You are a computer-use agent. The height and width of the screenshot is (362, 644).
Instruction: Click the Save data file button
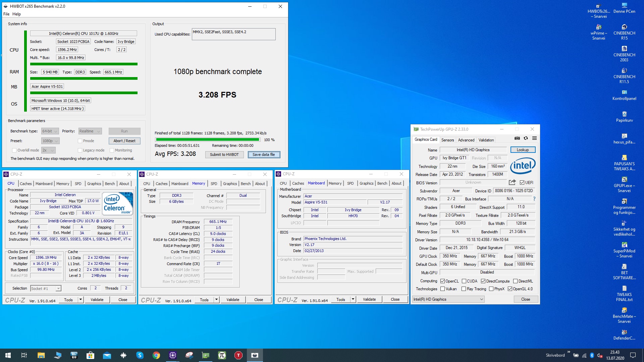264,155
